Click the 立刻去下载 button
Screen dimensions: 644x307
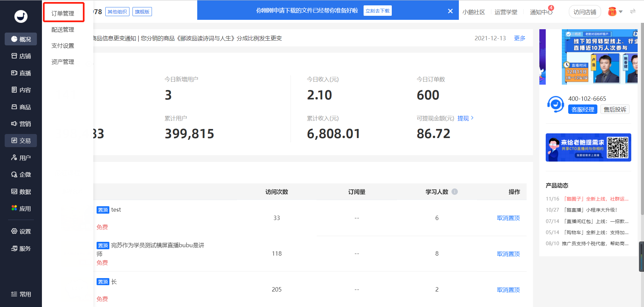[x=377, y=11]
